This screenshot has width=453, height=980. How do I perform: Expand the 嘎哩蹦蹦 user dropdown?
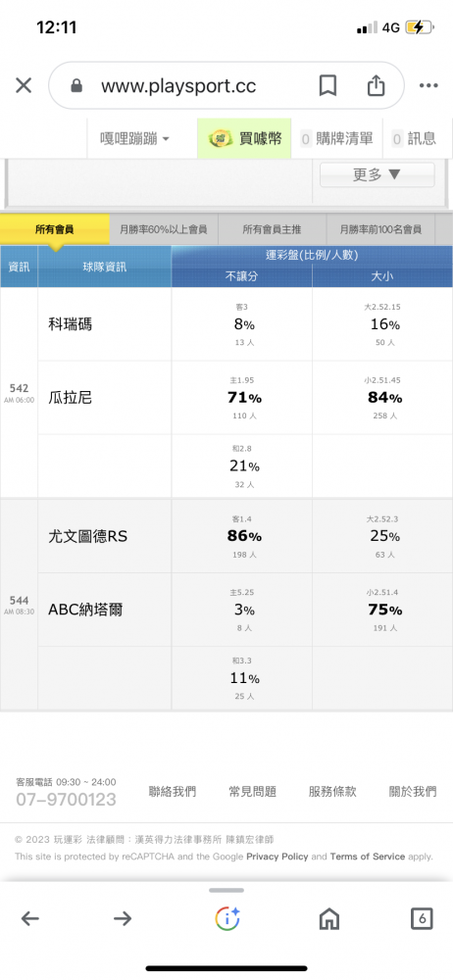[134, 138]
